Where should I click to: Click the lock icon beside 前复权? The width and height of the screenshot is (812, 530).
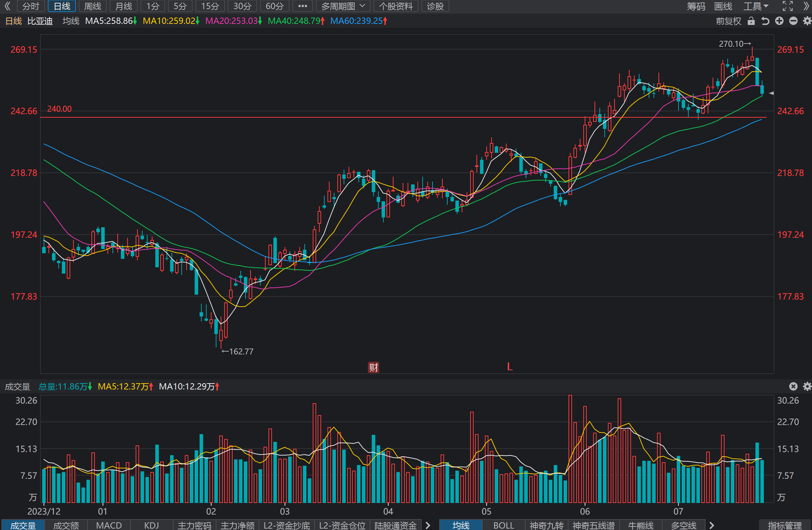coord(751,21)
